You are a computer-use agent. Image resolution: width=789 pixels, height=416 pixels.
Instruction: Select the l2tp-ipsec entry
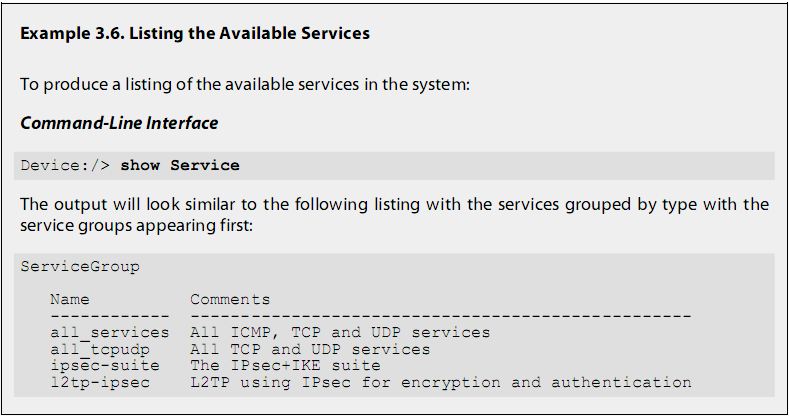(100, 382)
